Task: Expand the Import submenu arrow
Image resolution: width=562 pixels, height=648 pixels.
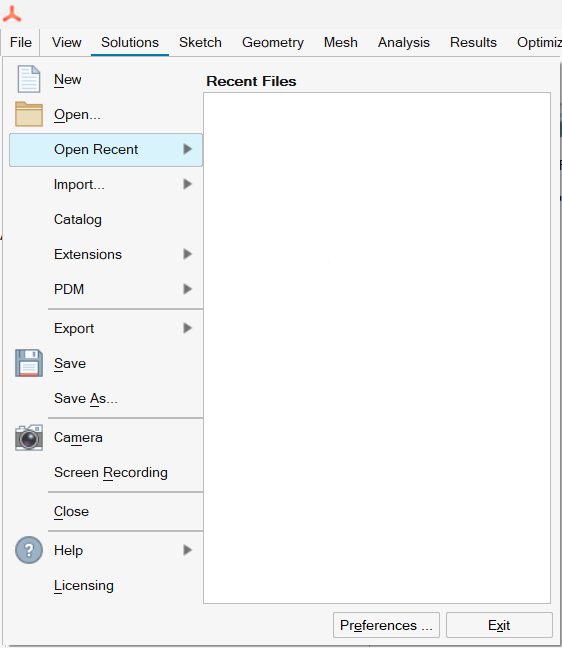Action: coord(188,184)
